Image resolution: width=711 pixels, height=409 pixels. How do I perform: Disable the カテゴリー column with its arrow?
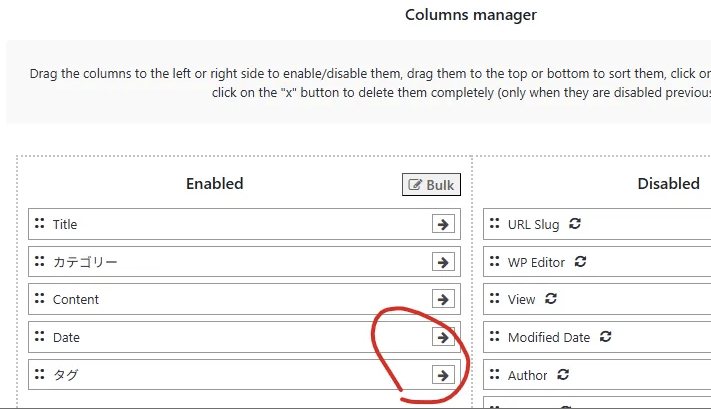(442, 262)
